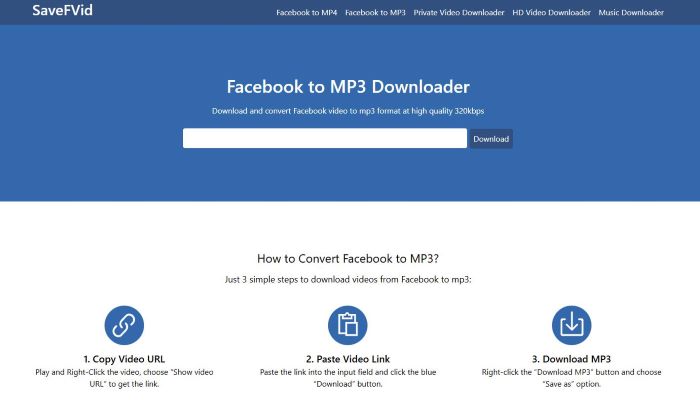Click '3. Download MP3' title
The width and height of the screenshot is (700, 400).
coord(571,359)
